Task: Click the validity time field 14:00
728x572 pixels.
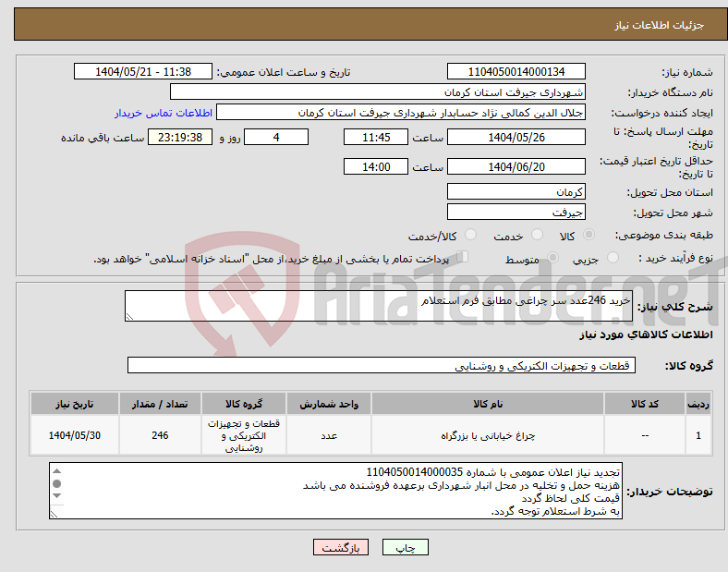Action: point(376,166)
